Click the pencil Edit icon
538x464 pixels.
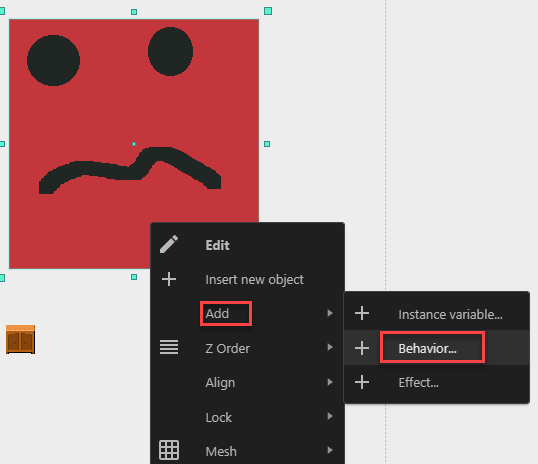coord(169,244)
